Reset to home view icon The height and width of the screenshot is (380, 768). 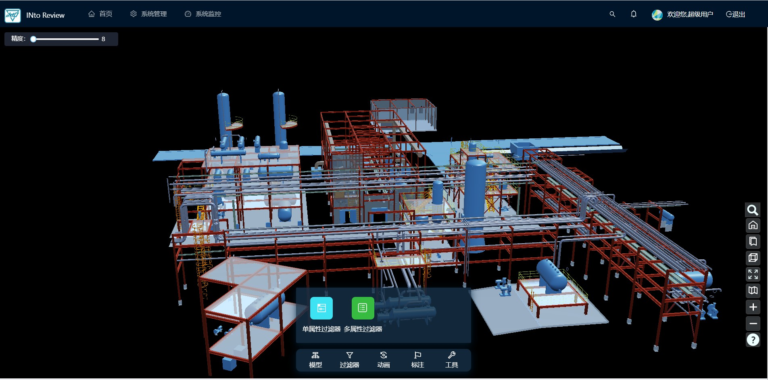coord(753,226)
